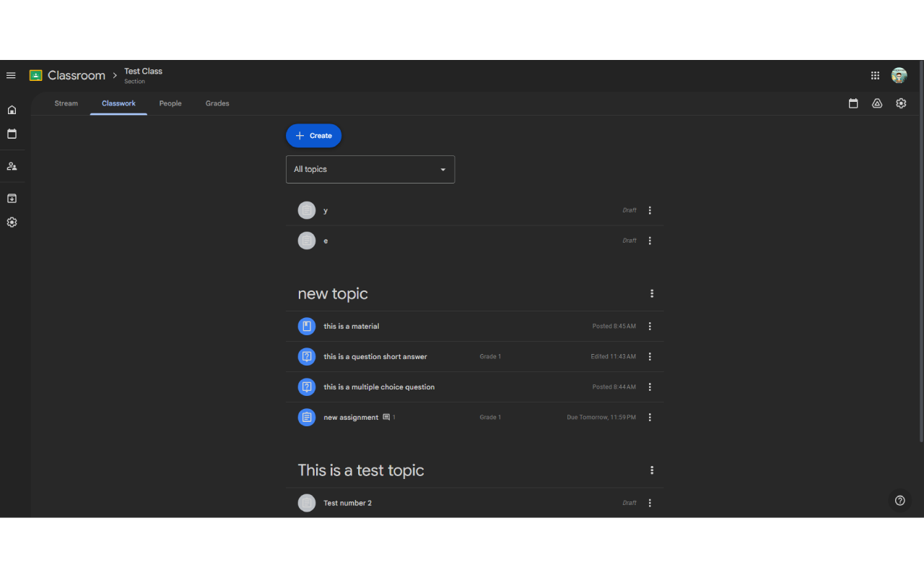Open options for 'This is a test topic'
The width and height of the screenshot is (924, 578).
tap(652, 470)
